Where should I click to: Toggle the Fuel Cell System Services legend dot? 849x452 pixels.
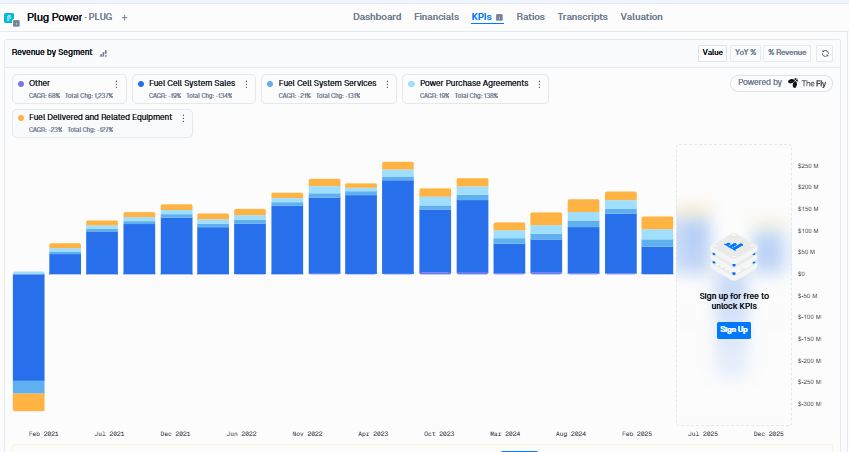point(270,84)
